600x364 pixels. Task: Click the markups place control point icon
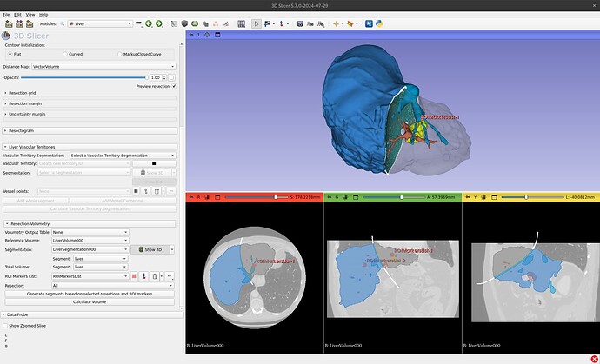click(x=281, y=23)
